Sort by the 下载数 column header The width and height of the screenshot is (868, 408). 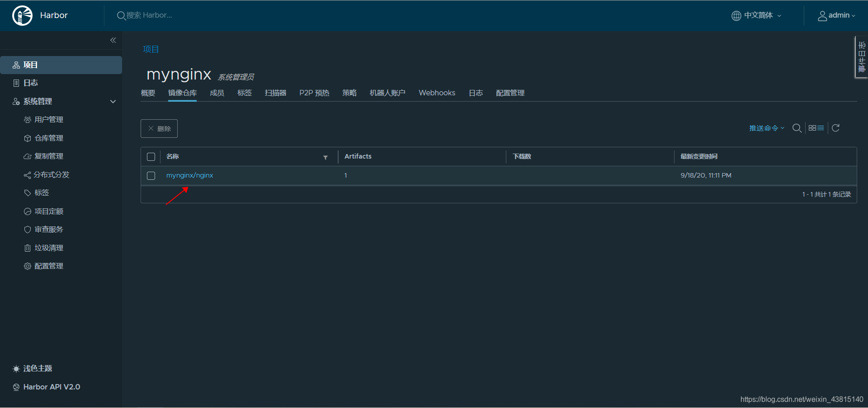tap(522, 156)
